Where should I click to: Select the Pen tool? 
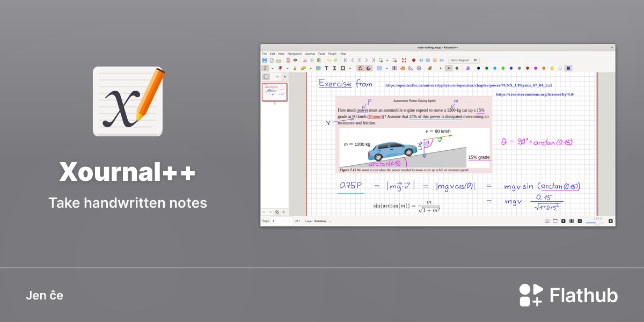[x=265, y=68]
